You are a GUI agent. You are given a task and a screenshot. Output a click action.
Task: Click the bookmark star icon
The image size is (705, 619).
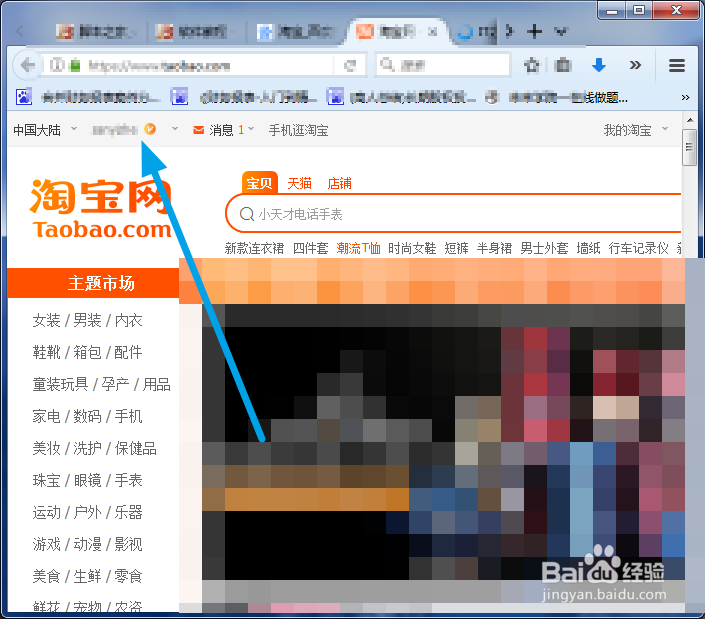pos(531,66)
